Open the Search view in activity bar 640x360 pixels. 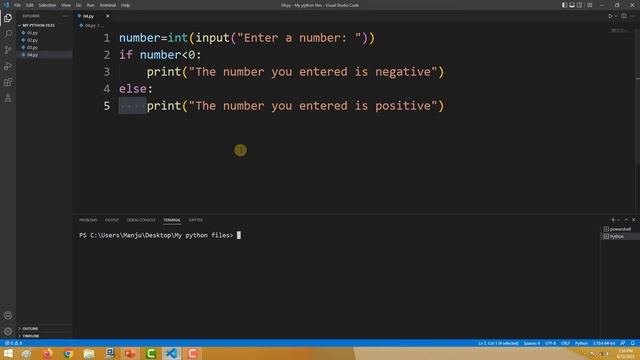pos(8,34)
